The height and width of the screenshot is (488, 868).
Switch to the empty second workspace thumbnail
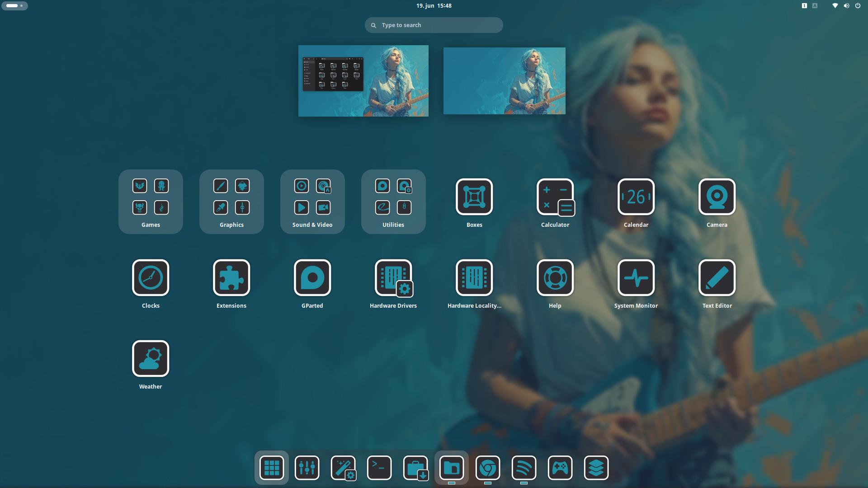point(505,81)
